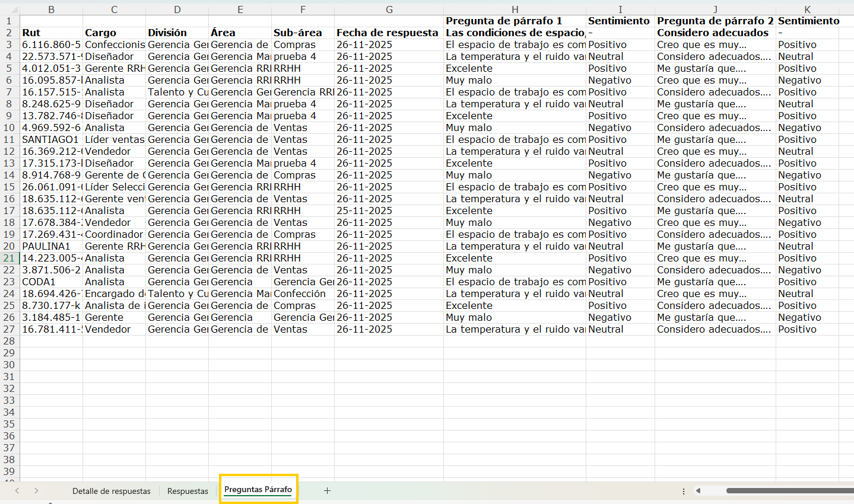Click the horizontal scroll left arrow

pos(699,490)
